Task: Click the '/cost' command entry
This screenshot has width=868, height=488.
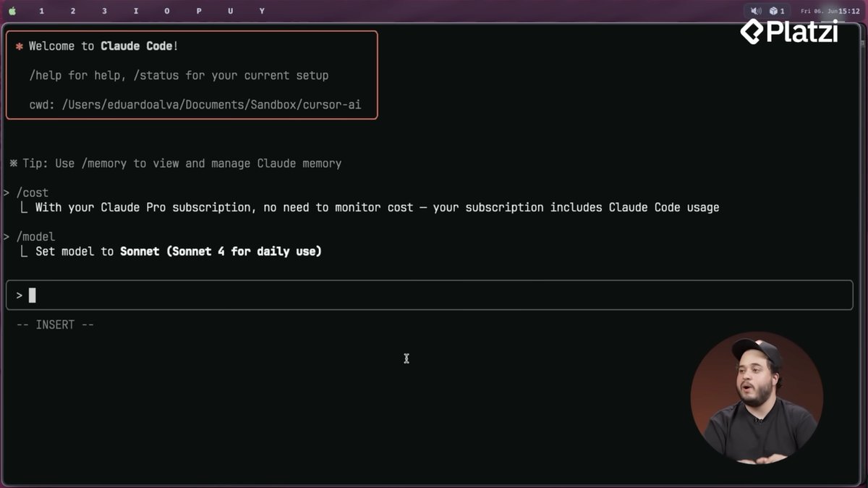Action: (32, 193)
